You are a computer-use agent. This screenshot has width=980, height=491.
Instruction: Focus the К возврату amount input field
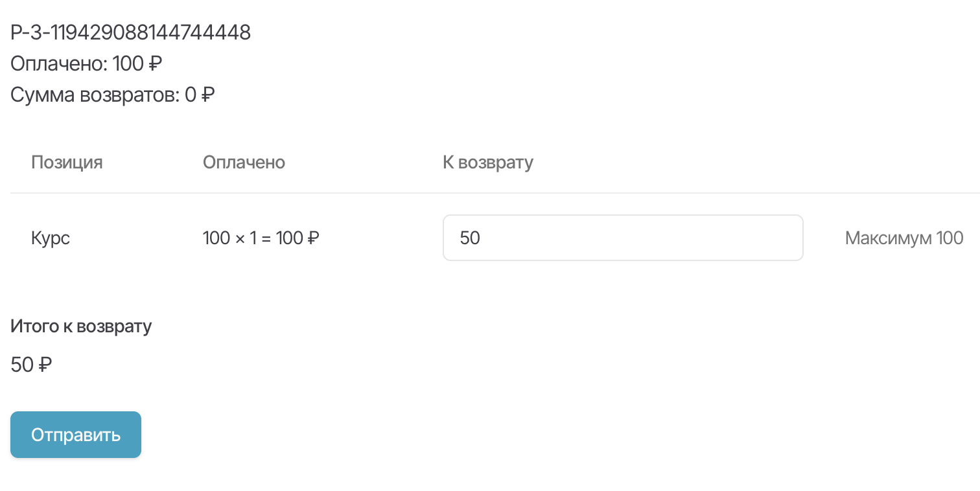[622, 238]
